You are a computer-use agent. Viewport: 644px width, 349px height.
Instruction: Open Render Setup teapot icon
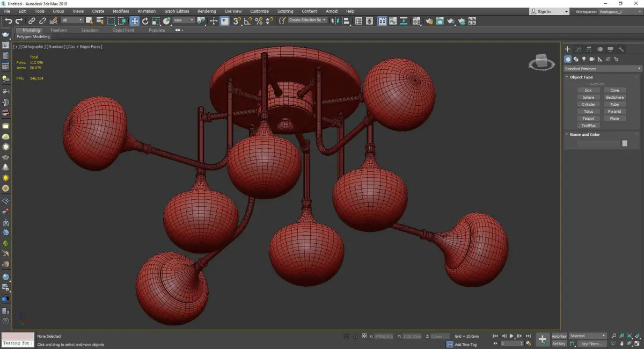click(x=429, y=21)
